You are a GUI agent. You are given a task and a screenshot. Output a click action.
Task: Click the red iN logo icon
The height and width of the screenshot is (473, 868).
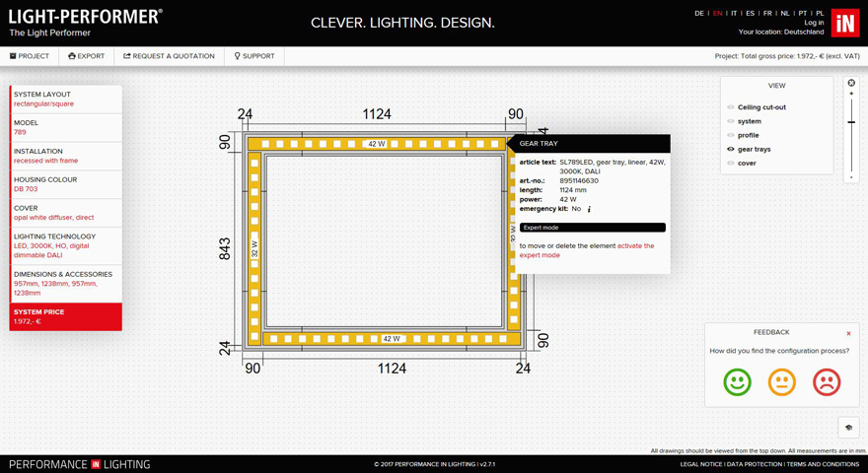tap(845, 23)
